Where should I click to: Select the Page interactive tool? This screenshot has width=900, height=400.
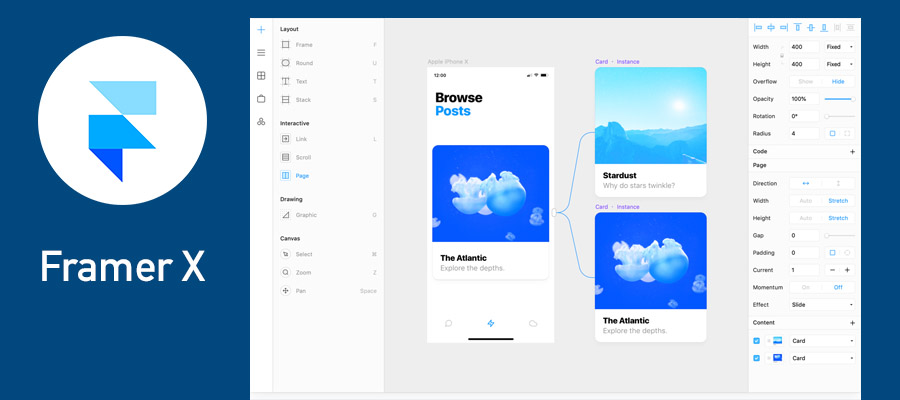tap(328, 176)
